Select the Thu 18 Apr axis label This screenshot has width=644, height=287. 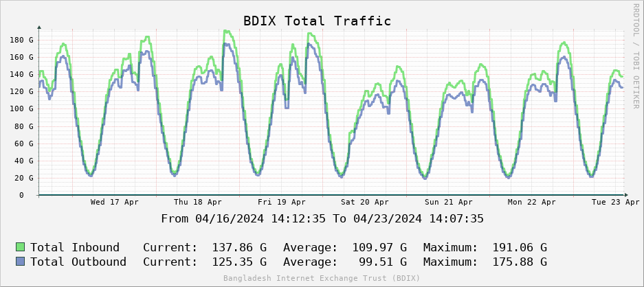198,203
